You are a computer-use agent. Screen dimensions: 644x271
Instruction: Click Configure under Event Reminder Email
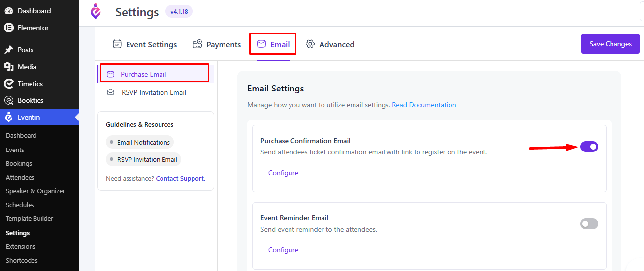click(x=283, y=250)
